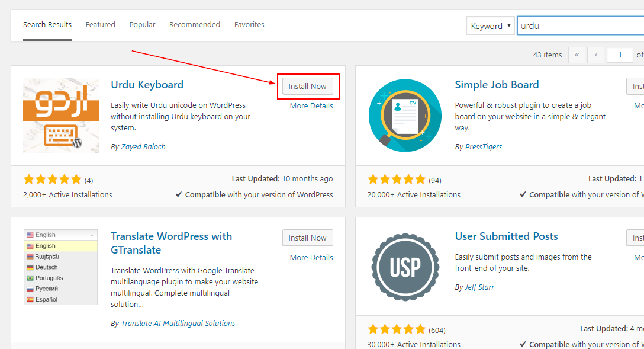Click the 2,000+ Active Installations text

tap(67, 195)
